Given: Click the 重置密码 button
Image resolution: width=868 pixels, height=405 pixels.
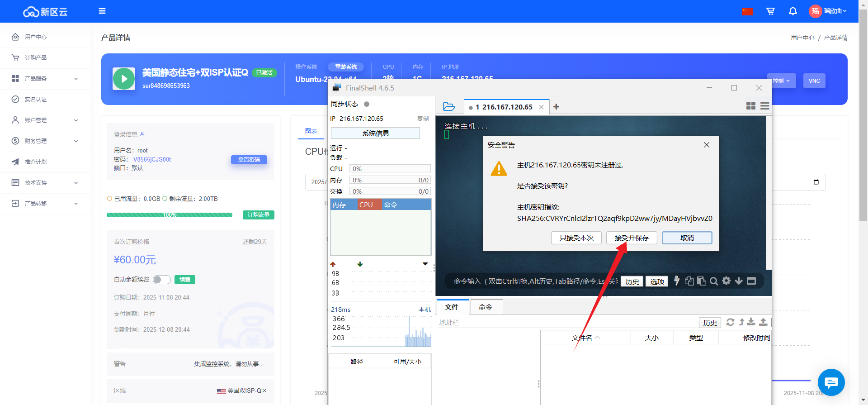Looking at the screenshot, I should [x=249, y=160].
